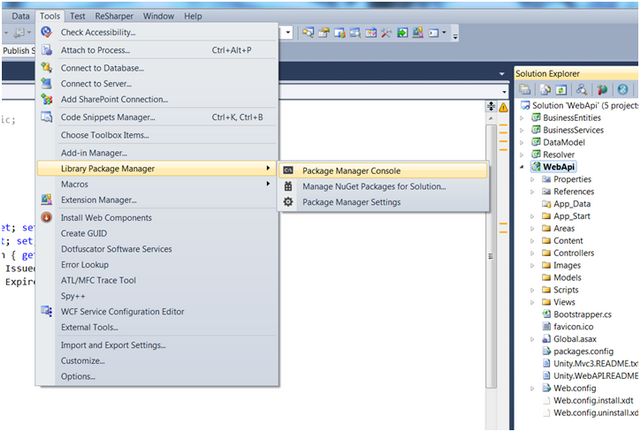Click the Install Web Components icon
The image size is (640, 432).
click(x=47, y=217)
